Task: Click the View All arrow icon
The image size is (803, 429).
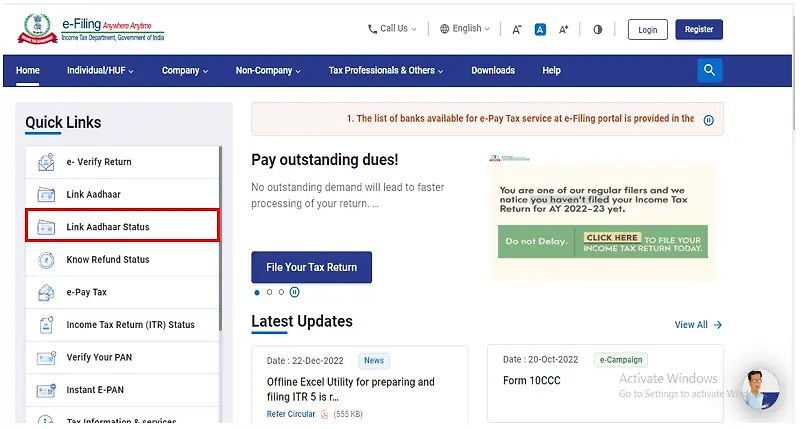Action: pos(717,325)
